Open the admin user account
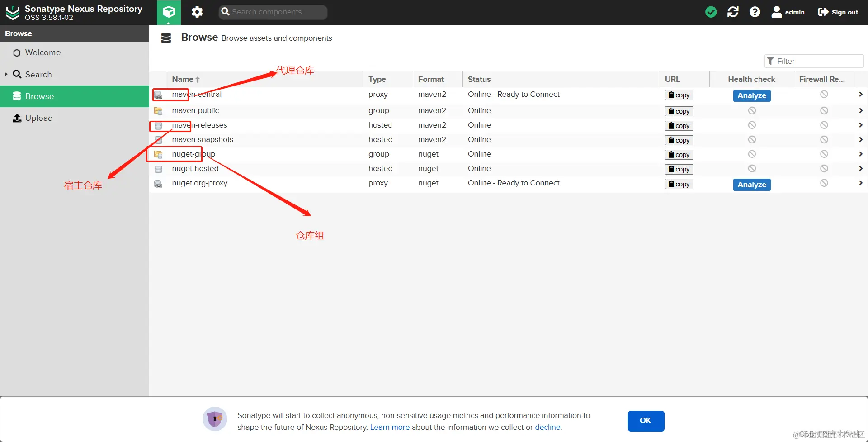Screen dimensions: 868x442 788,12
